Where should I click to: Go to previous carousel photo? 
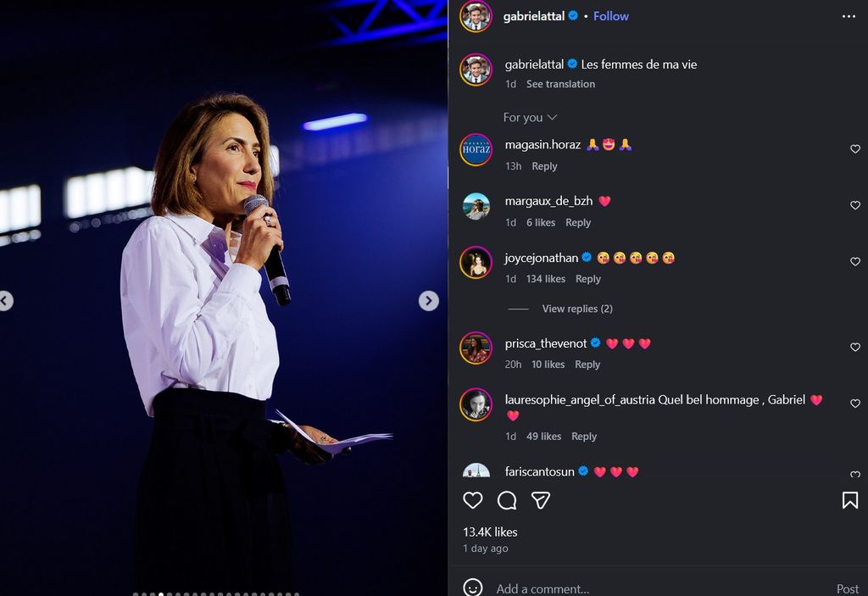(x=5, y=301)
